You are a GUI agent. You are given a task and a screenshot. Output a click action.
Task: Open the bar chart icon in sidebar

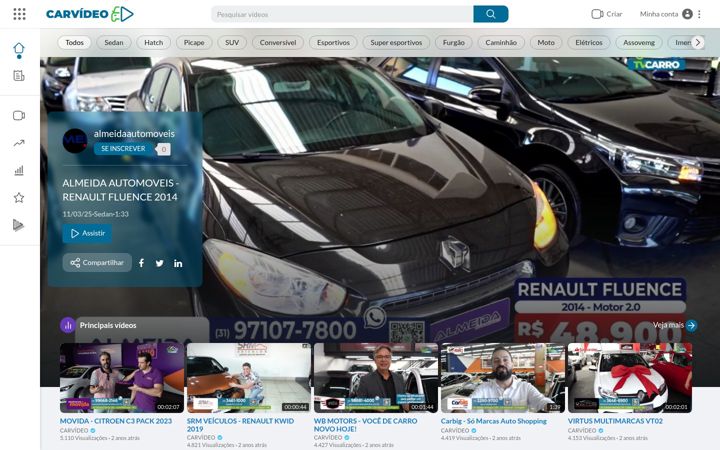(19, 171)
